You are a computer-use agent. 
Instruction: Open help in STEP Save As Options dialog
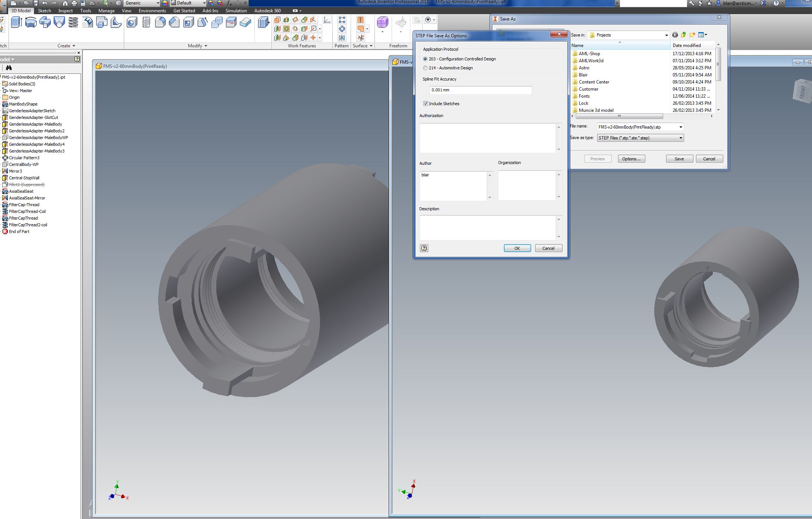tap(424, 248)
